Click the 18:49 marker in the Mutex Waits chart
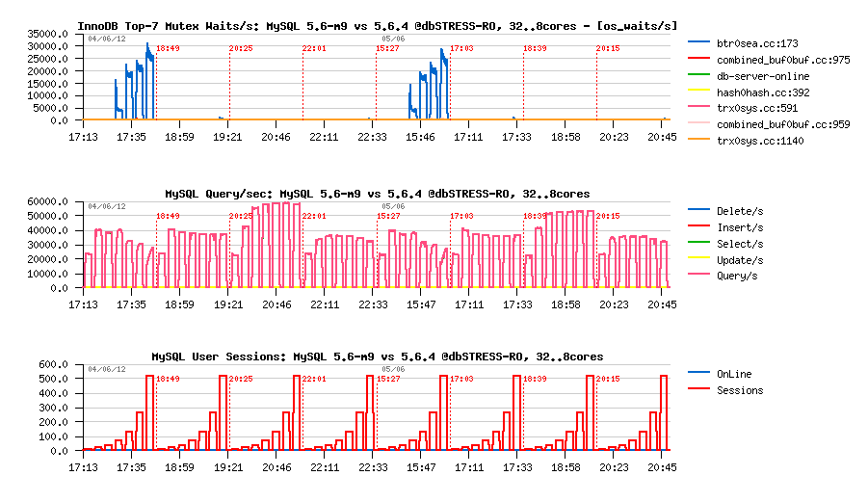Viewport: 868px width, 502px height. click(168, 49)
